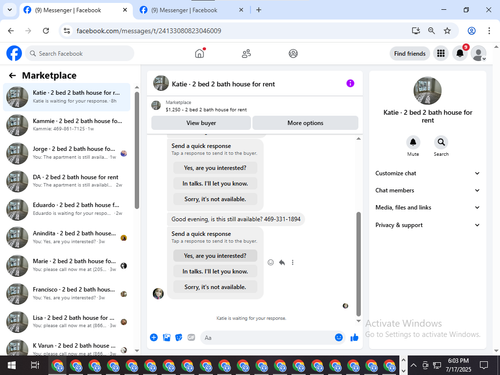This screenshot has width=500, height=375.
Task: Open the notifications bell with badge
Action: coord(460,53)
